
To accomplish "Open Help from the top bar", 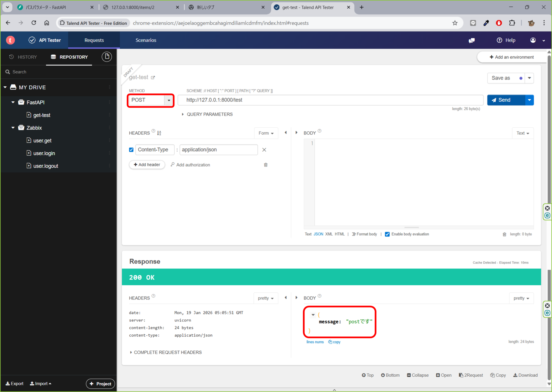I will [506, 40].
